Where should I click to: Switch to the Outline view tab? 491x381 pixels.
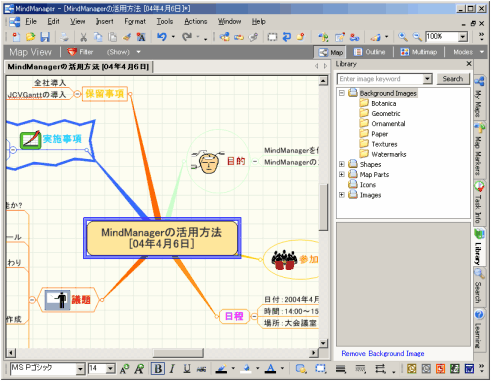369,52
